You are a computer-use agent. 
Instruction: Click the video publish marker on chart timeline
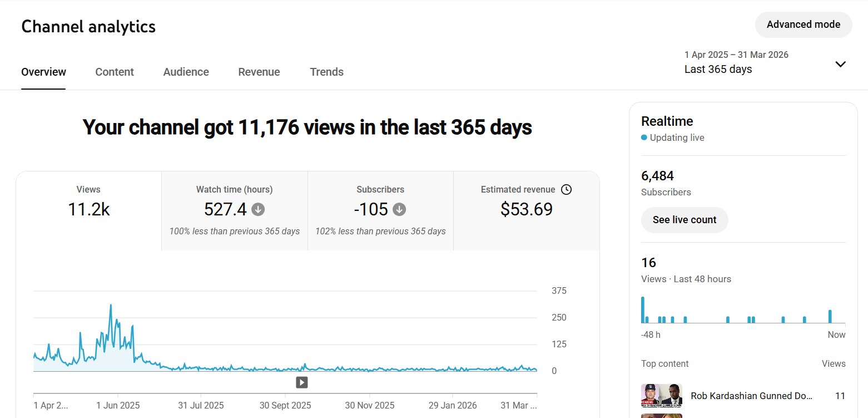click(301, 382)
